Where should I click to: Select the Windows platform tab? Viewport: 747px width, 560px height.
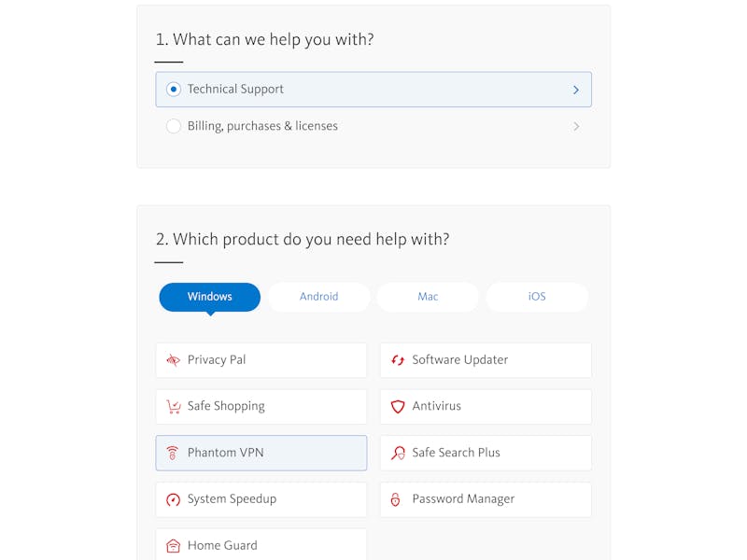pos(209,297)
